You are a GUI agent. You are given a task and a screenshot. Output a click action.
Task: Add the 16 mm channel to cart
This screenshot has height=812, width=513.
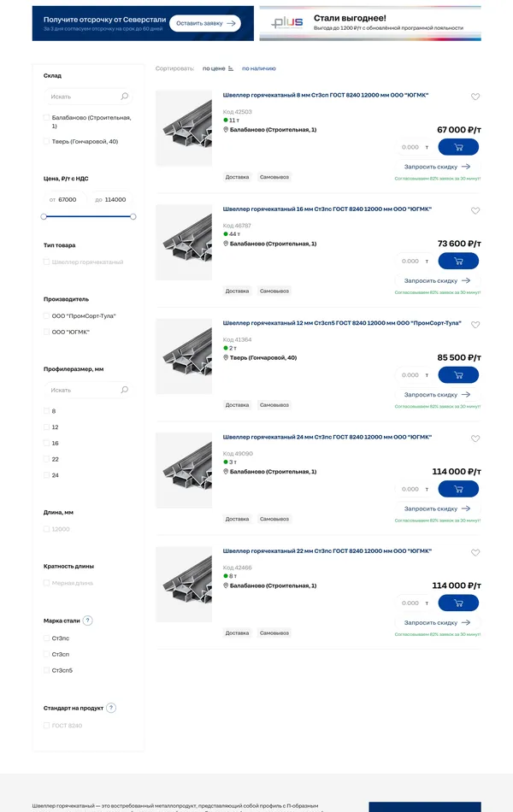click(458, 261)
